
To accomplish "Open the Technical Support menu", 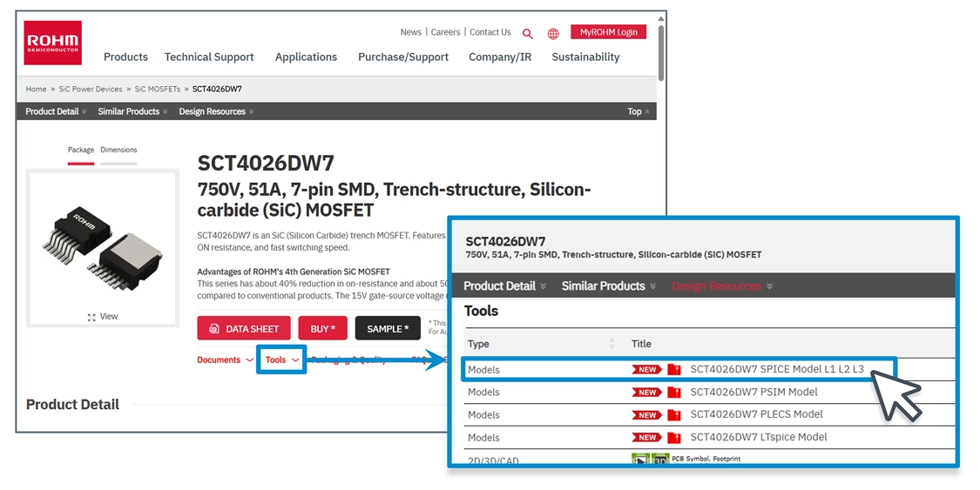I will point(209,57).
